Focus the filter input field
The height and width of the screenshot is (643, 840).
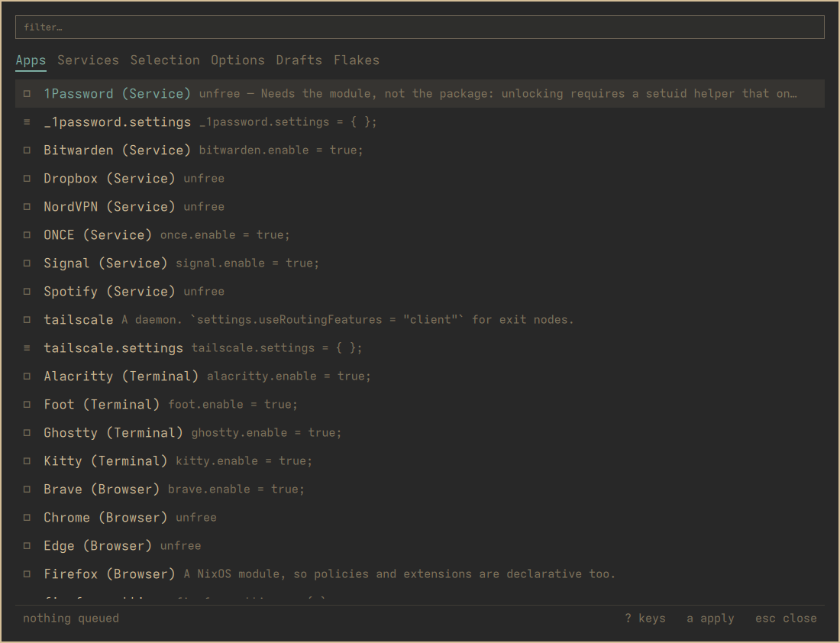tap(420, 27)
